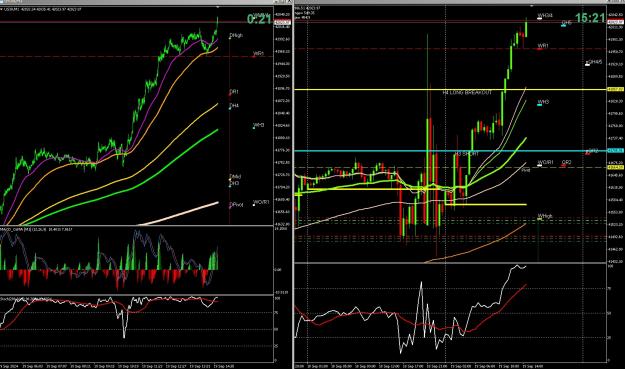This screenshot has height=369, width=625.
Task: Select the H4 LONG BREAKOUT line label
Action: [467, 92]
